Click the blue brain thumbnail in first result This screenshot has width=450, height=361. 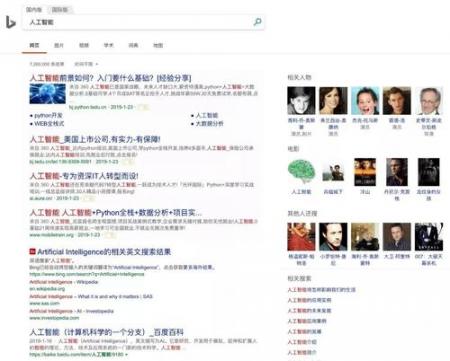click(48, 94)
